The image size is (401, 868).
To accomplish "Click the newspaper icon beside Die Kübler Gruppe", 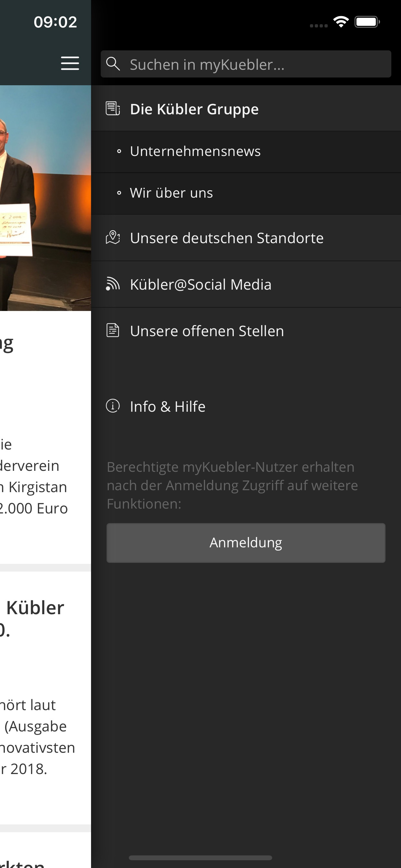I will (113, 108).
